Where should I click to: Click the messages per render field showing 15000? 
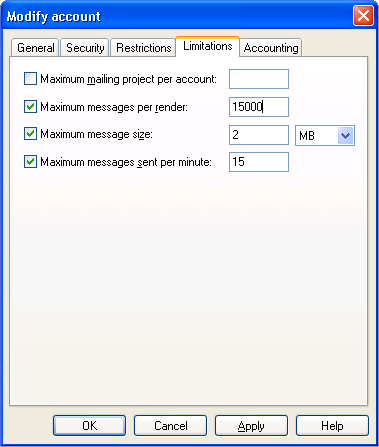[x=259, y=107]
